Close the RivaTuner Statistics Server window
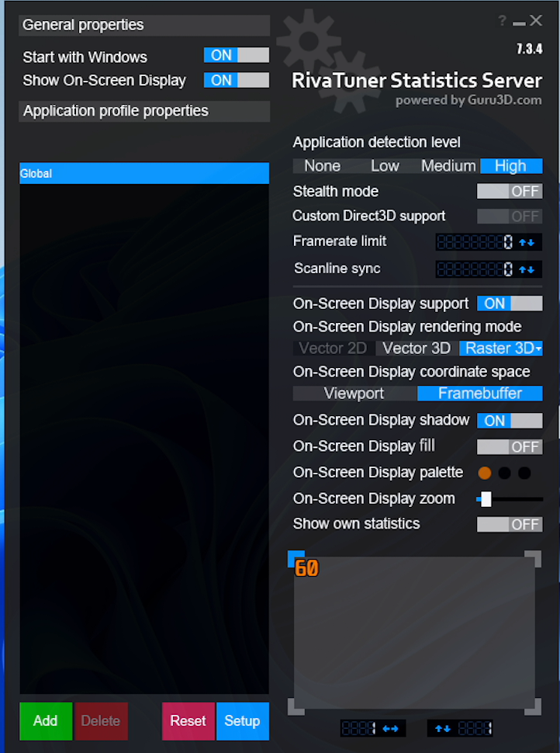The image size is (560, 753). (536, 21)
